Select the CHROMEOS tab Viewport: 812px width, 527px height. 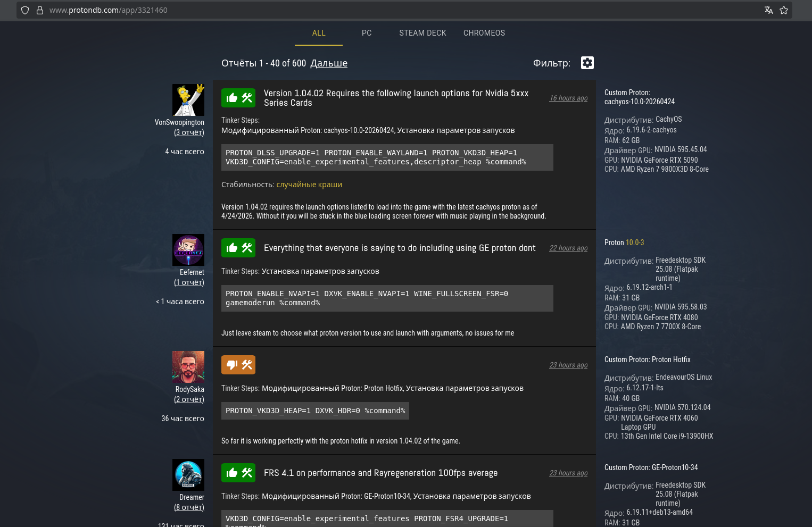click(x=484, y=33)
